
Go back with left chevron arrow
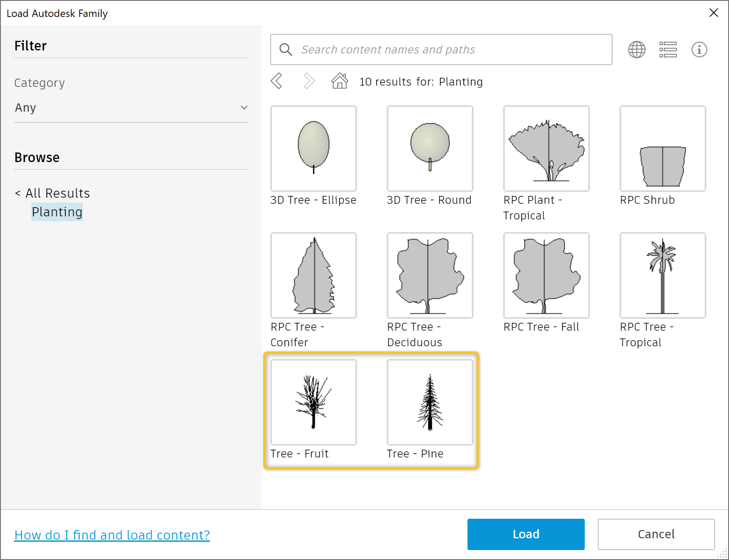(277, 81)
